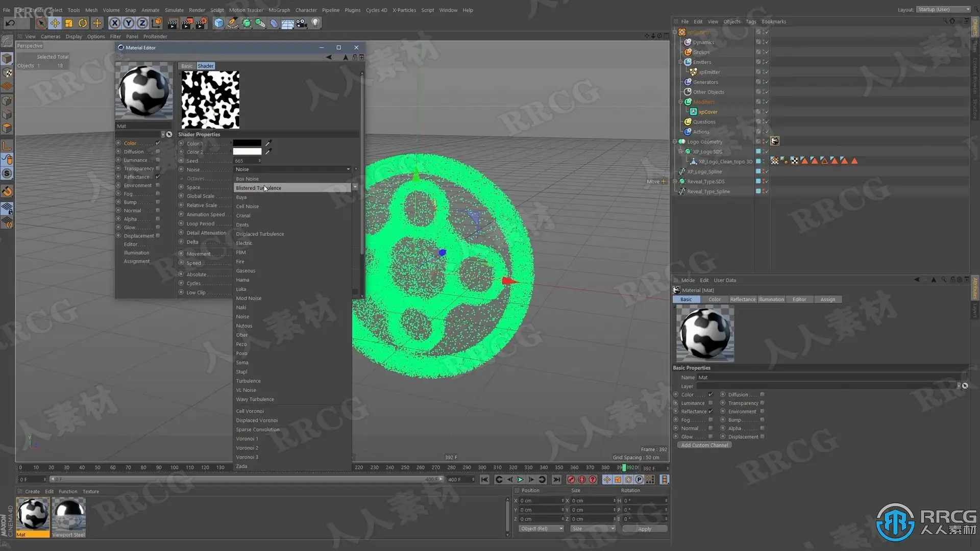The height and width of the screenshot is (551, 980).
Task: Toggle the Diffusion channel checkbox in Material Editor
Action: (158, 152)
